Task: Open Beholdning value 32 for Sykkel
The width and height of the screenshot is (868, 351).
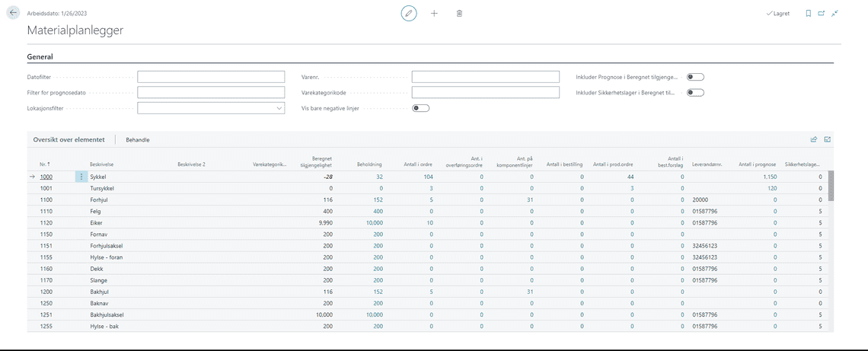Action: tap(379, 177)
